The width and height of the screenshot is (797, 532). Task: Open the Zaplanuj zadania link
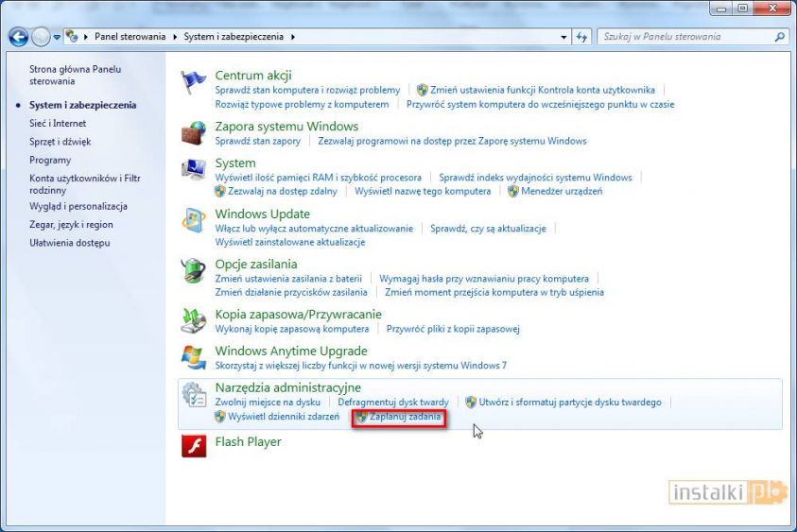coord(405,417)
